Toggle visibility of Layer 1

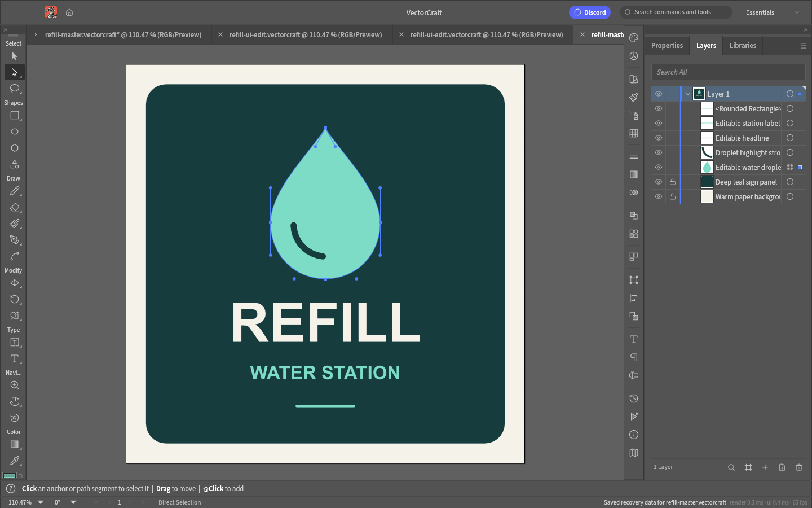click(659, 94)
